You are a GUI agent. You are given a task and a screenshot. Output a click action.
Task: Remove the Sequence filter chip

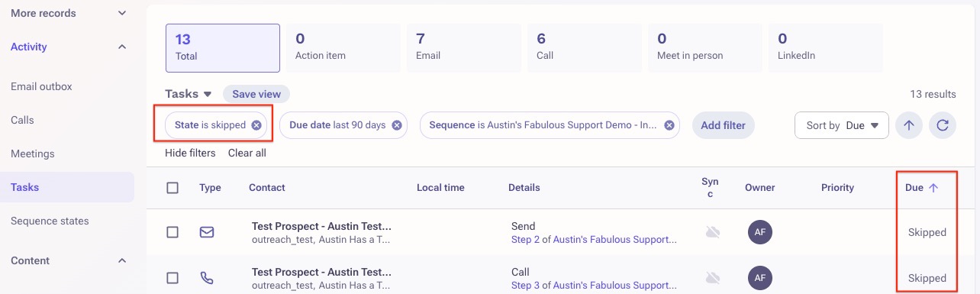point(669,125)
